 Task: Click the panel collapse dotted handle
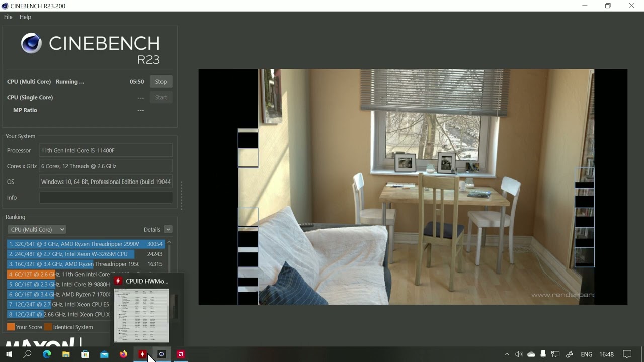182,195
